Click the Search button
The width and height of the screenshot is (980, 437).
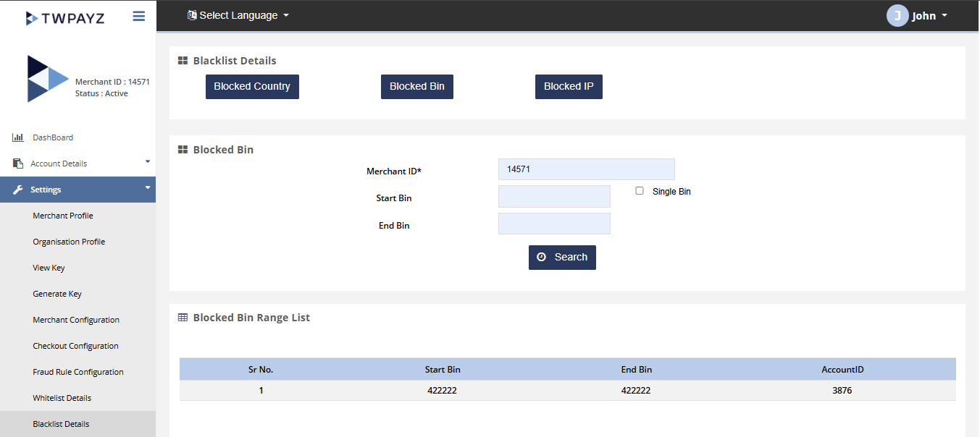click(562, 258)
